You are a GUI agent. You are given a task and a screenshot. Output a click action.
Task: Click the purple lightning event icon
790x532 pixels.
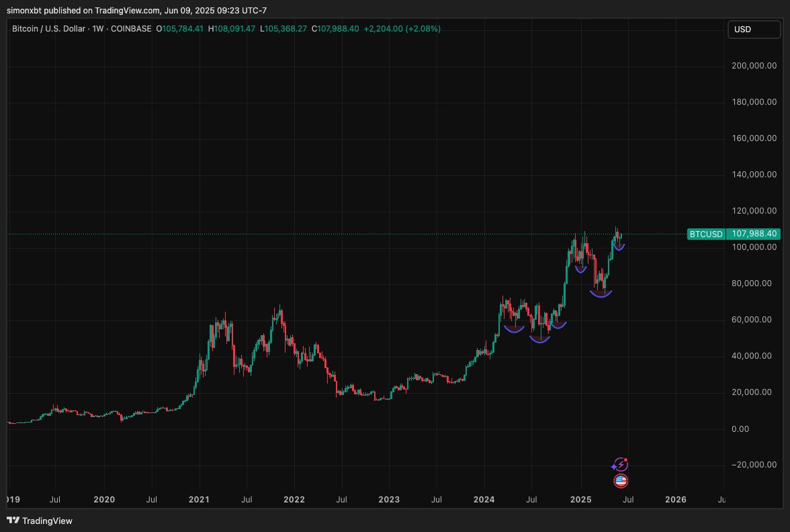620,465
